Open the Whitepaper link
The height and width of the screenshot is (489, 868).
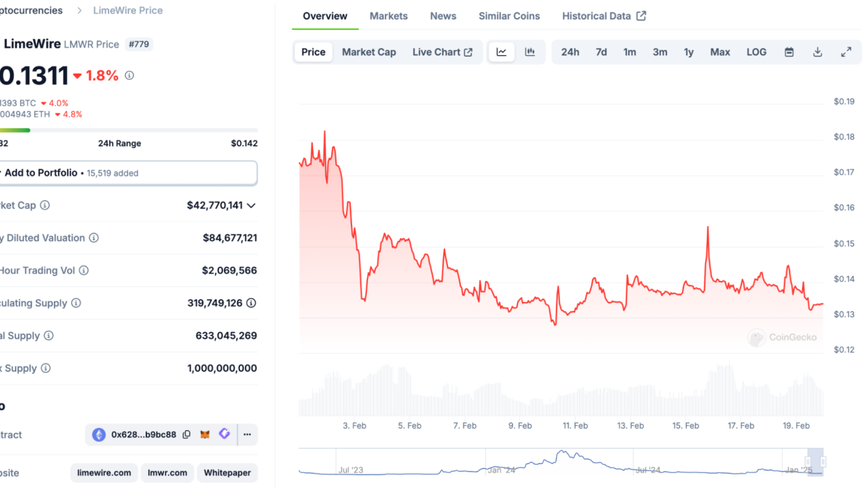click(227, 473)
